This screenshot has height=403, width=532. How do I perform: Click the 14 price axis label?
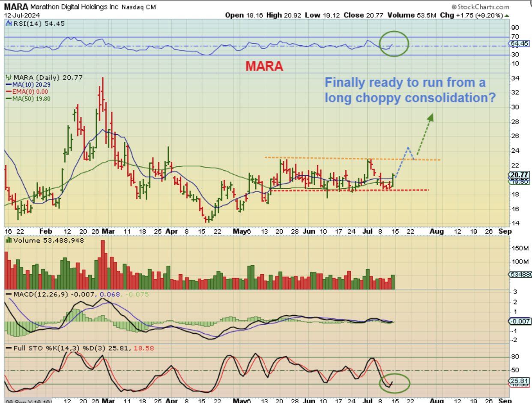coord(515,223)
